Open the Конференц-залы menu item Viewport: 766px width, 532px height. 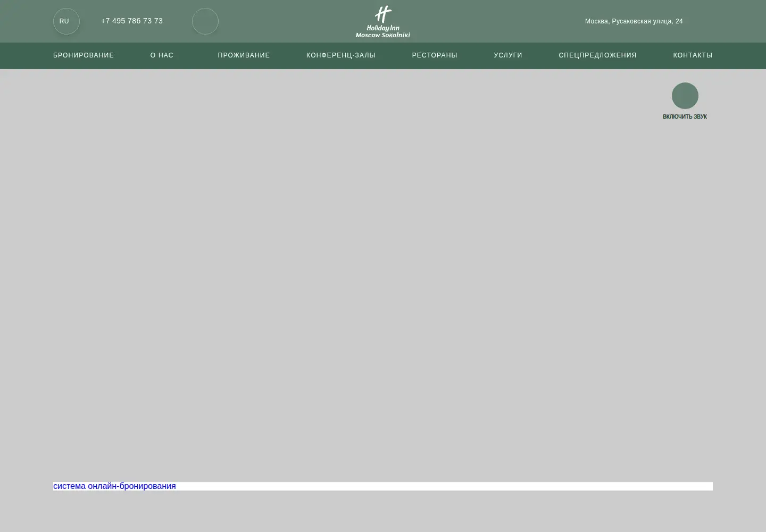(341, 55)
